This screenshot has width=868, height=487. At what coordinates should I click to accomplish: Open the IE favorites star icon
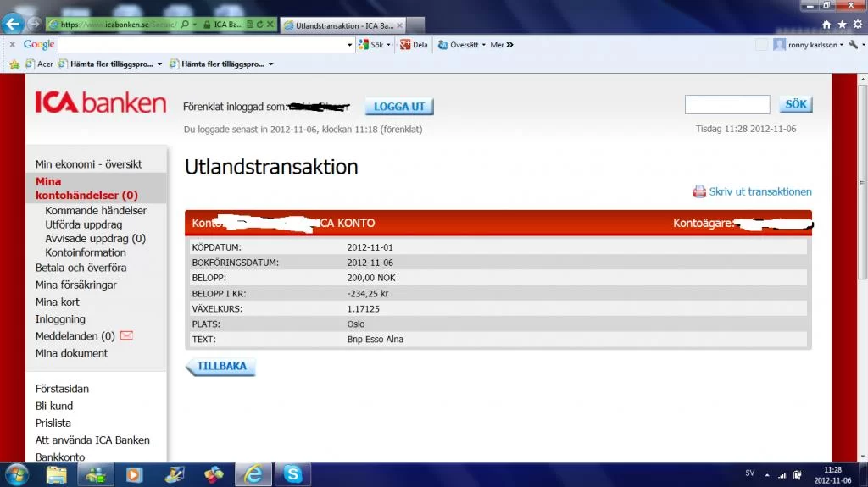click(842, 25)
